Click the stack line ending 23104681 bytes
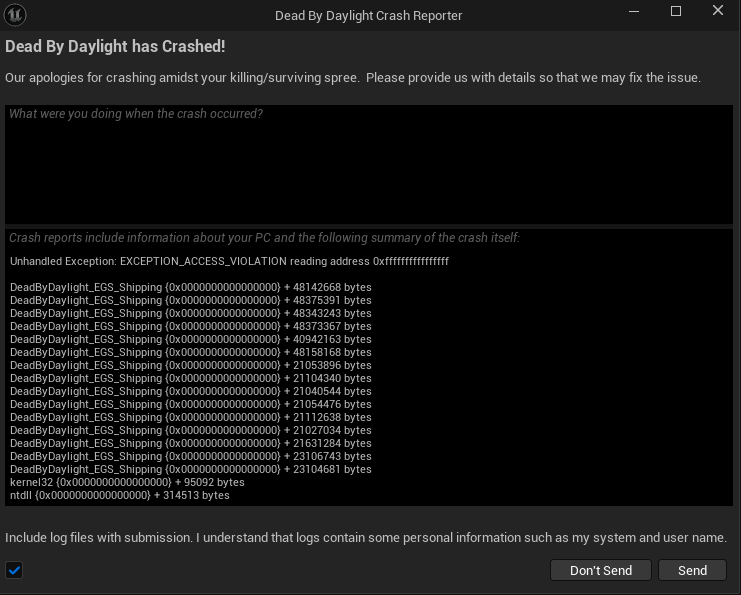The width and height of the screenshot is (741, 595). (x=190, y=469)
